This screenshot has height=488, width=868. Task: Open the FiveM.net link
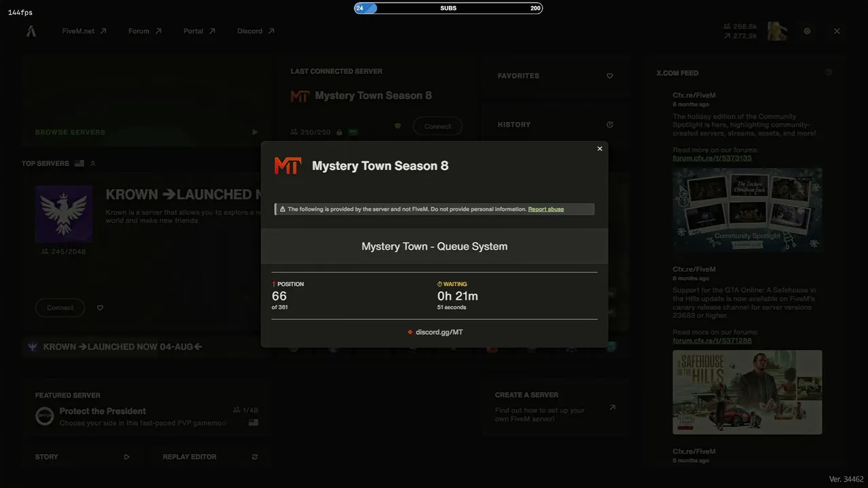click(x=84, y=31)
